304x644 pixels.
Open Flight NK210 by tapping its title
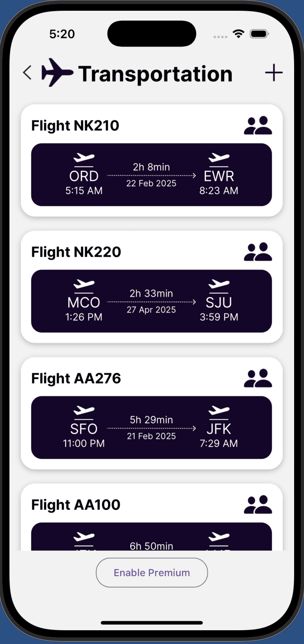75,125
